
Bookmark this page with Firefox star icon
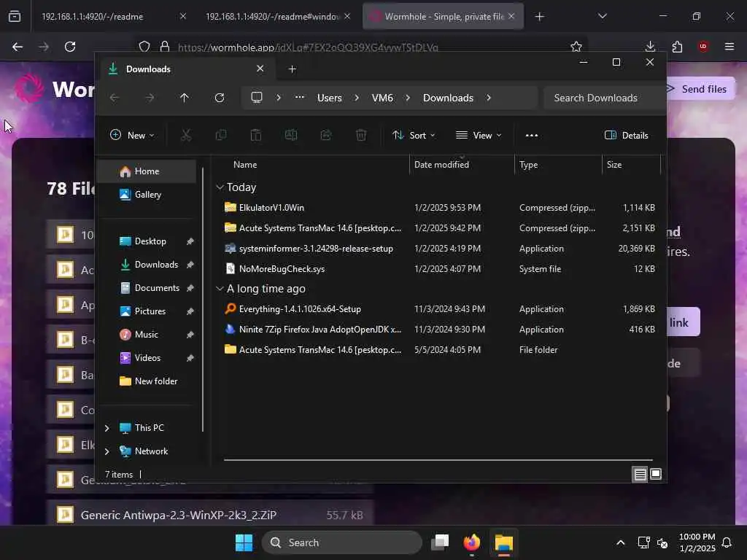576,47
